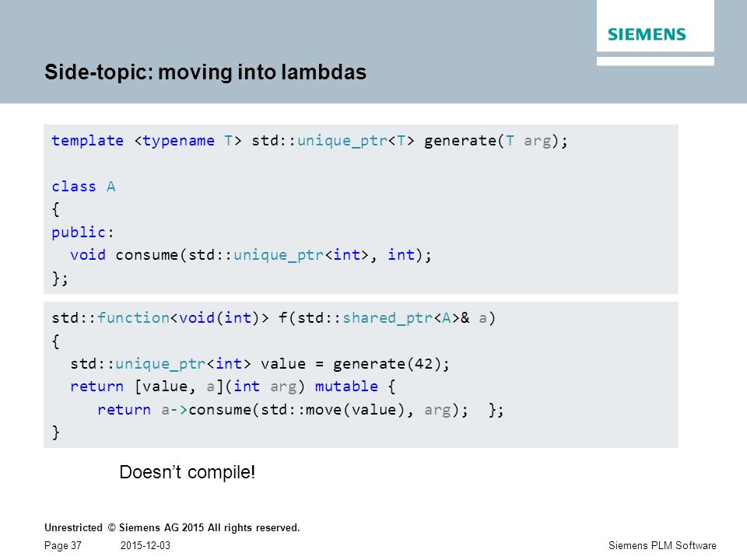Click the white bar under Siemens logo
The width and height of the screenshot is (747, 560).
655,61
